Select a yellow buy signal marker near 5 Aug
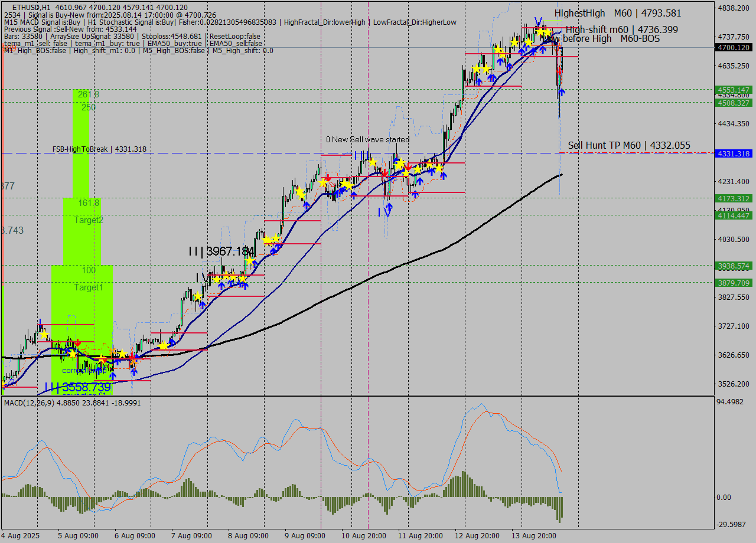This screenshot has width=756, height=543. click(x=44, y=335)
